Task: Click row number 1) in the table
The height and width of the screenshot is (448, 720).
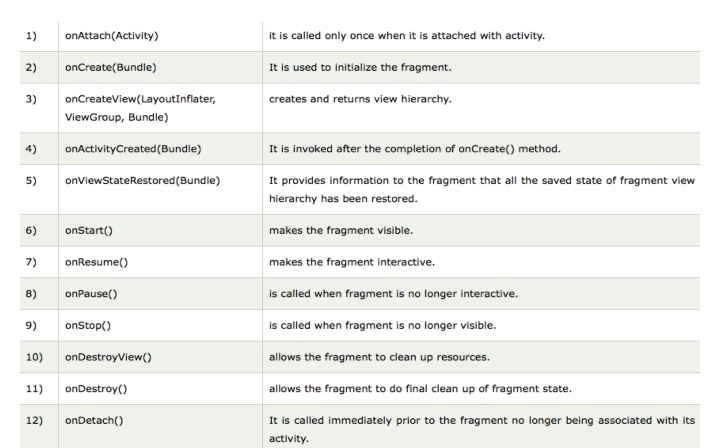Action: pyautogui.click(x=28, y=36)
